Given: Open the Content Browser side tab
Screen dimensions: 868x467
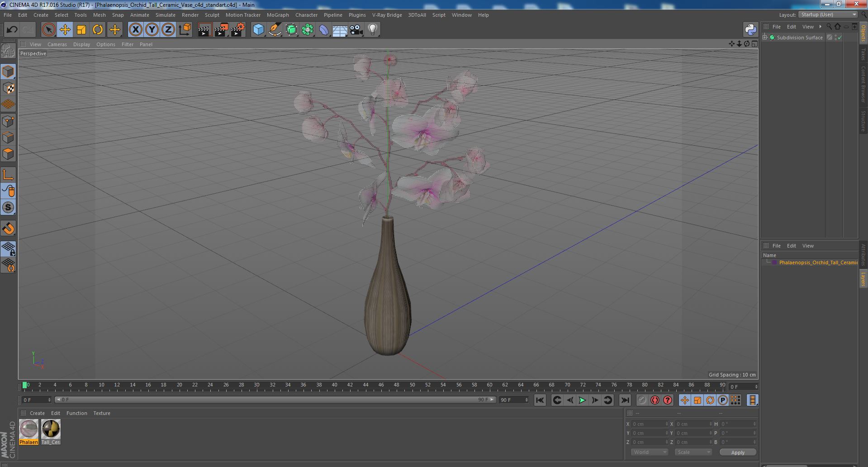Looking at the screenshot, I should 863,84.
